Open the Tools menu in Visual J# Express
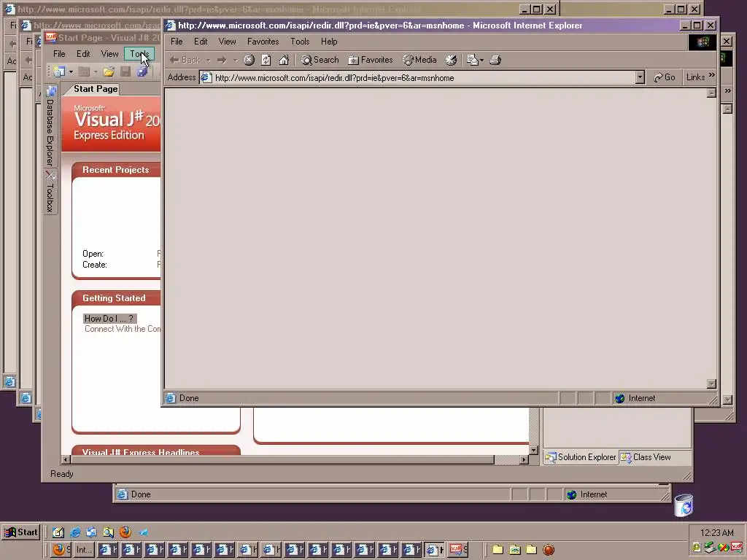Viewport: 747px width, 560px height. click(139, 54)
